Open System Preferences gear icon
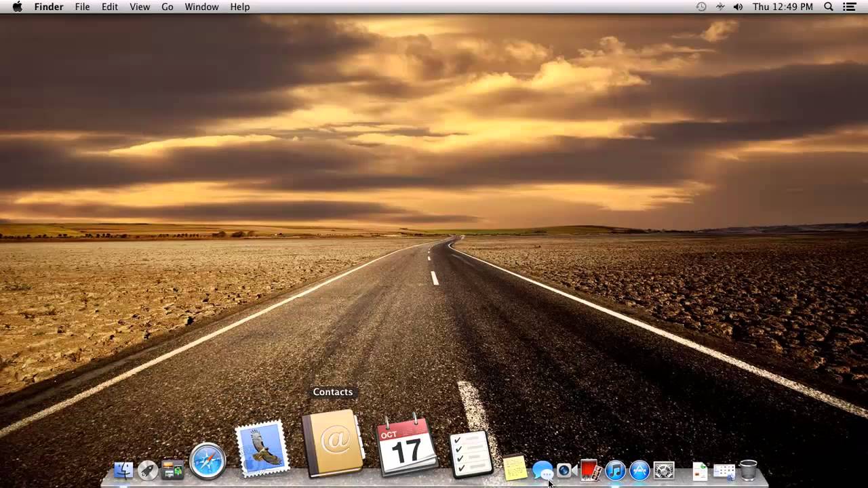 pos(664,470)
